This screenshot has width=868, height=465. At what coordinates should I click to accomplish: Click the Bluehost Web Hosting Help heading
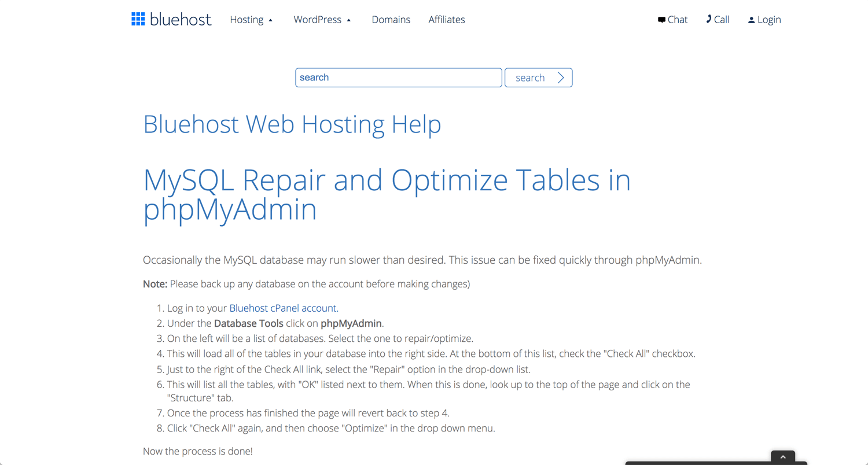292,124
